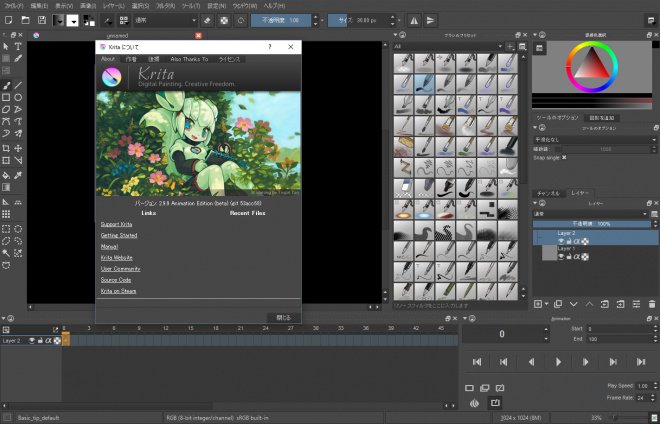660x424 pixels.
Task: Click the Save toolbar icon
Action: click(x=42, y=20)
